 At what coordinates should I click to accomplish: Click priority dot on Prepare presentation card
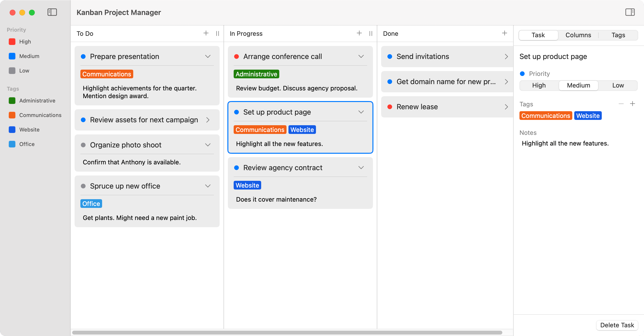tap(83, 57)
